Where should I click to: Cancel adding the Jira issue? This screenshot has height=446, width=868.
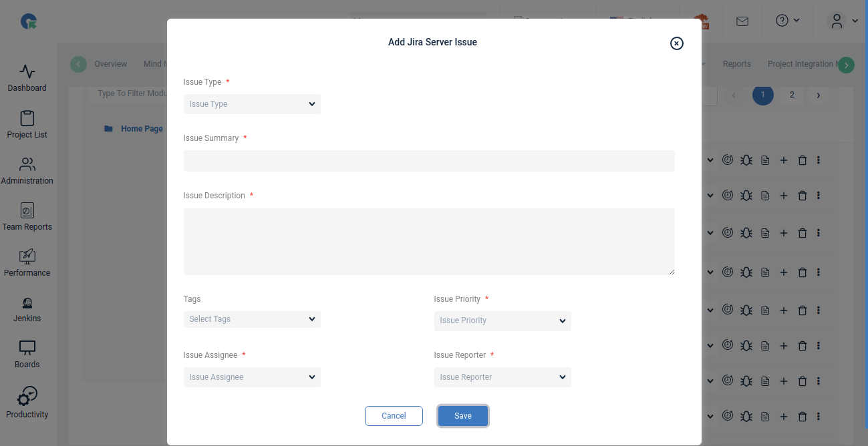(394, 415)
